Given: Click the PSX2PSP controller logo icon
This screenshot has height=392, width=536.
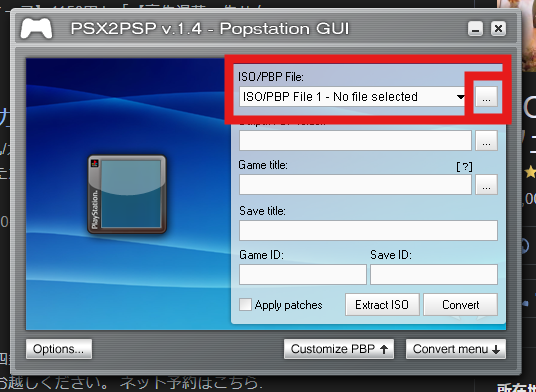Looking at the screenshot, I should (36, 28).
